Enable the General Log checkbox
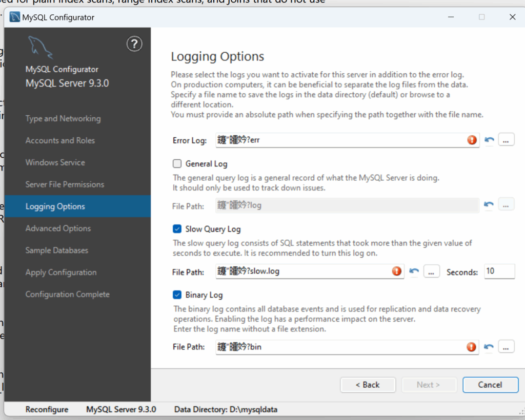The height and width of the screenshot is (420, 525). (177, 164)
